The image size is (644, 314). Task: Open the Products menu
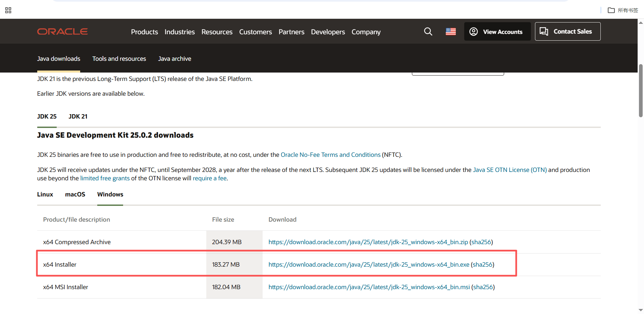pyautogui.click(x=145, y=32)
